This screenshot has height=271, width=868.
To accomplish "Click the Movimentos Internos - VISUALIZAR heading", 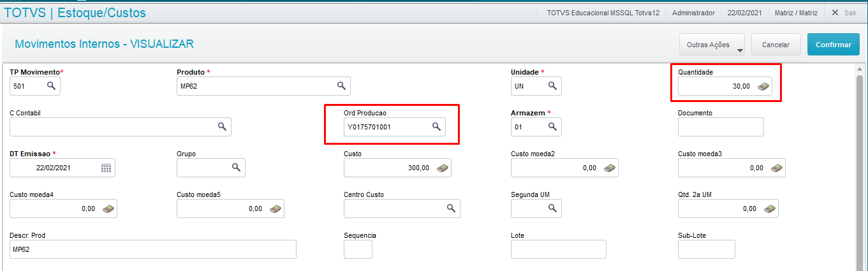I will (x=104, y=44).
